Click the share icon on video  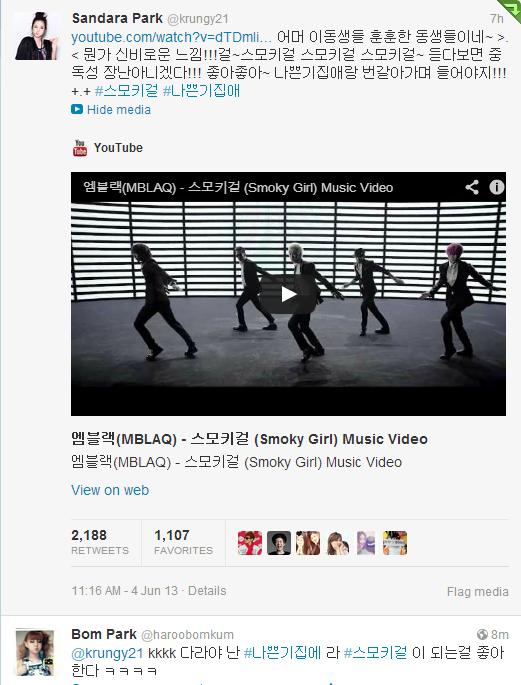(472, 187)
